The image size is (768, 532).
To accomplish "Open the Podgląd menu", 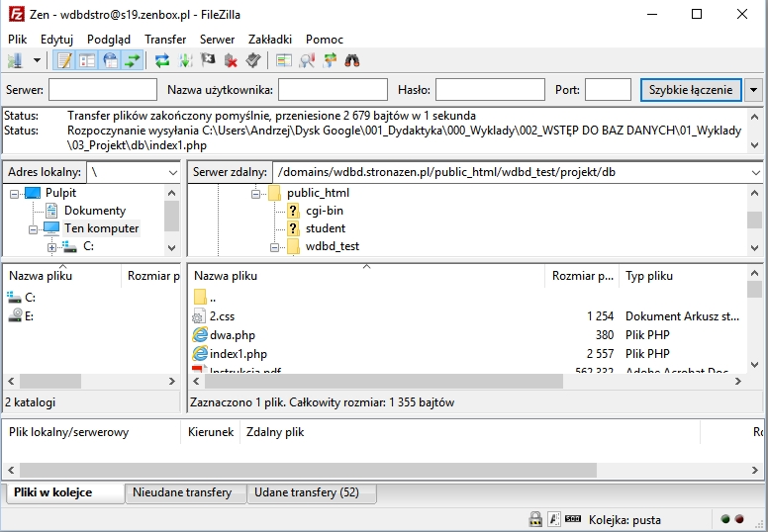I will [x=109, y=40].
